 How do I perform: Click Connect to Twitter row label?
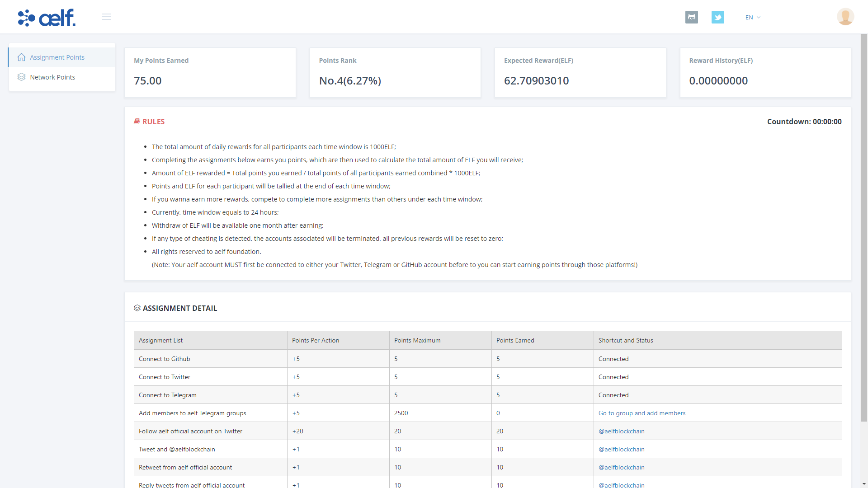tap(164, 377)
